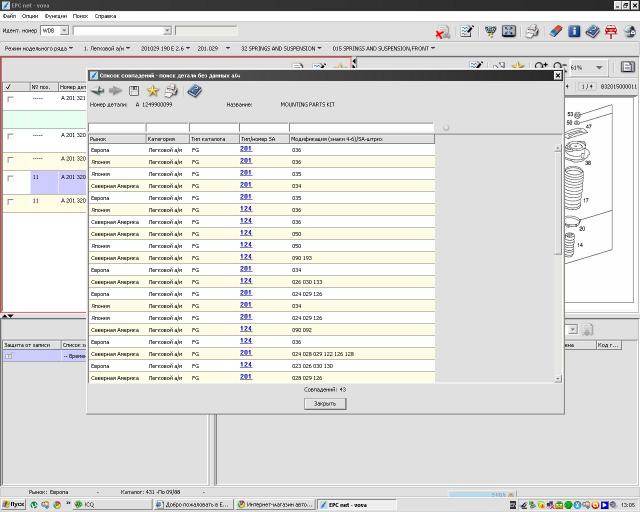Click the dialog's vertical scrollbar thumb
The image size is (640, 512).
click(x=558, y=203)
